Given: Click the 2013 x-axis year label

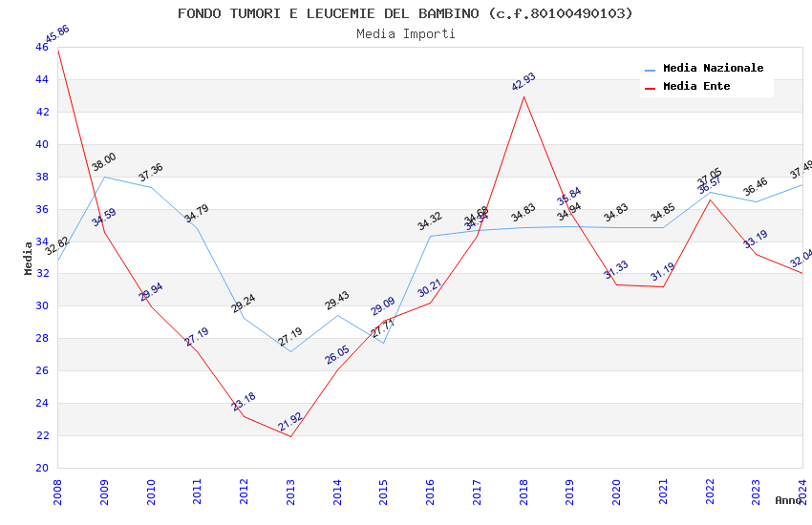Looking at the screenshot, I should point(290,492).
